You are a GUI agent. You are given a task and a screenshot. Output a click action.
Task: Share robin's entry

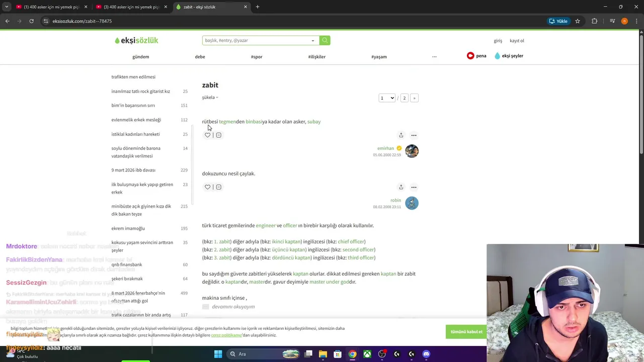pyautogui.click(x=401, y=187)
